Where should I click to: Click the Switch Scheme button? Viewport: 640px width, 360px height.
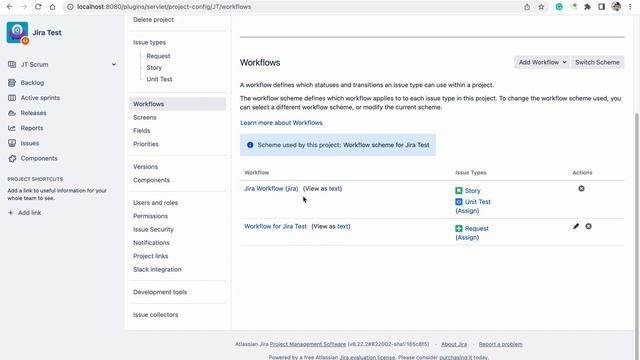coord(598,62)
